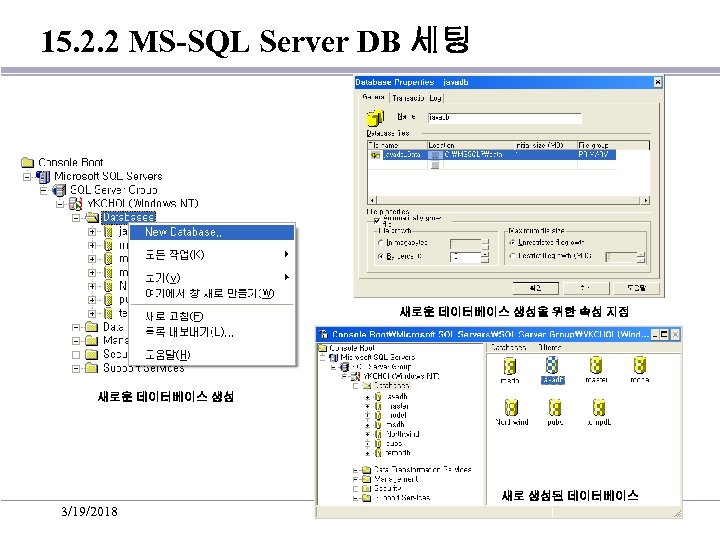The height and width of the screenshot is (540, 720).
Task: Select master database icon in right pane
Action: pyautogui.click(x=596, y=366)
